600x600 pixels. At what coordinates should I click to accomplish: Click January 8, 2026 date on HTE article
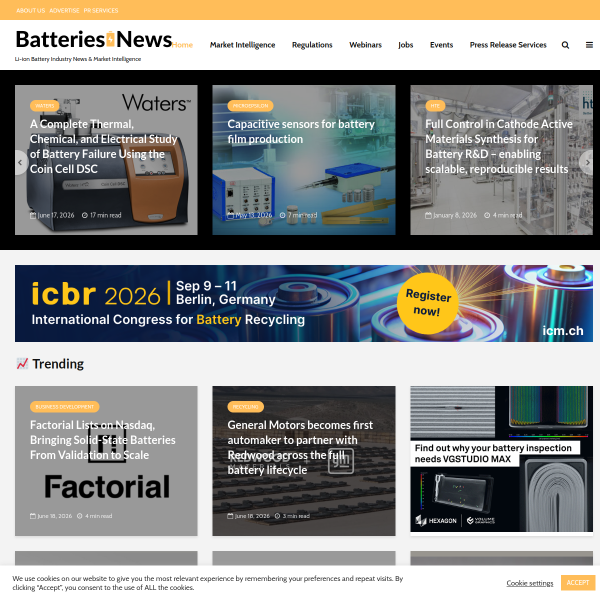coord(451,215)
